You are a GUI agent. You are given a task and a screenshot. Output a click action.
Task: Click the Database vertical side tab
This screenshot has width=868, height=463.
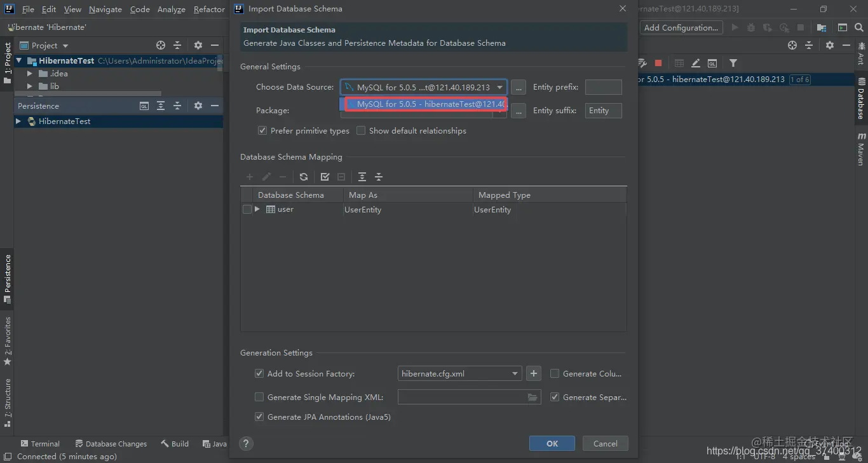click(861, 99)
